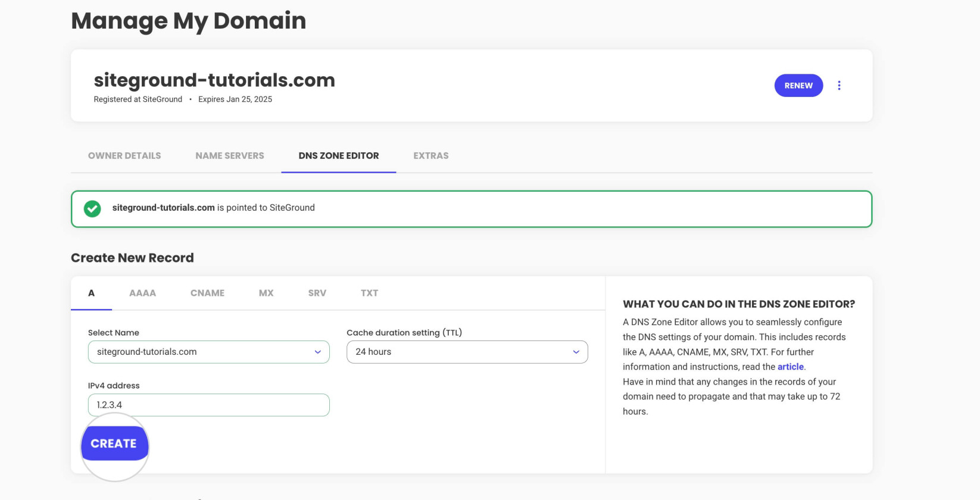Open the three-dot options menu
Screen dimensions: 980x500
pos(839,85)
